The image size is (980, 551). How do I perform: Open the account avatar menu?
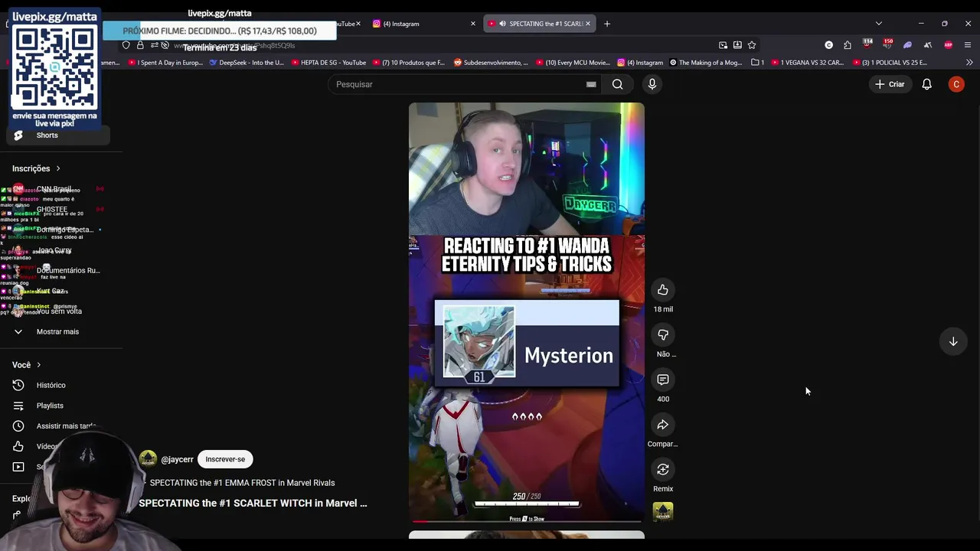pyautogui.click(x=956, y=84)
